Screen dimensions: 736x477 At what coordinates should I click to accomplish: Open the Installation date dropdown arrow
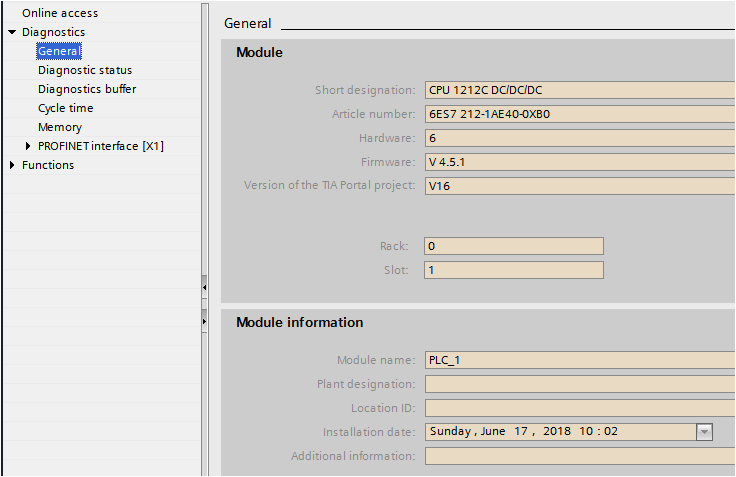point(704,432)
